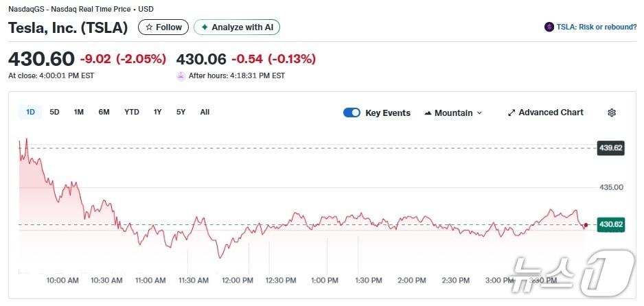Select the 1D time range tab

[x=30, y=112]
